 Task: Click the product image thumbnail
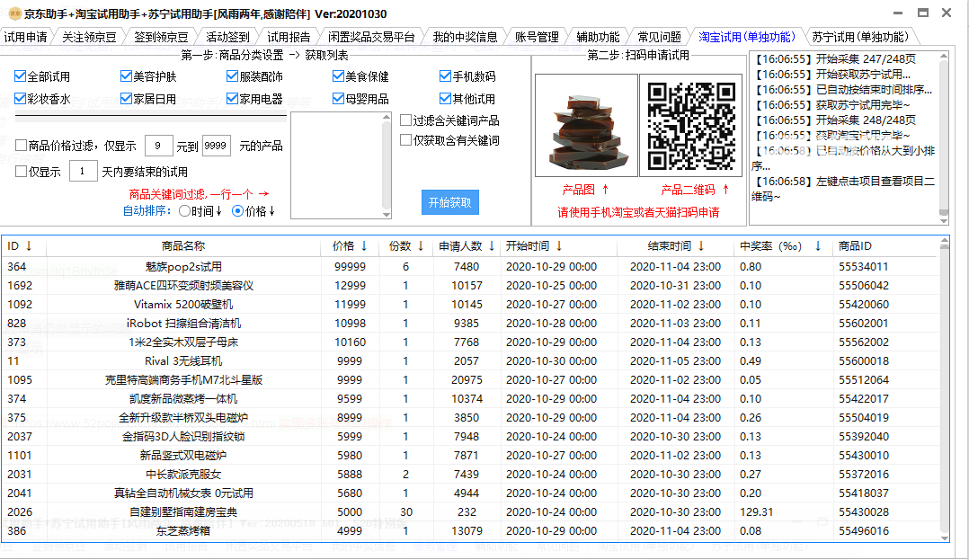[x=586, y=126]
